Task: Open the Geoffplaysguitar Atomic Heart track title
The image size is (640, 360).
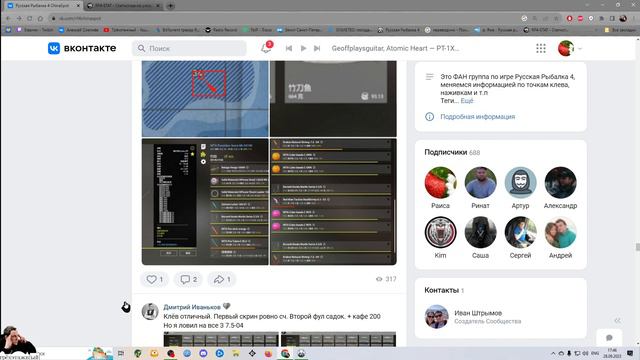Action: point(395,48)
